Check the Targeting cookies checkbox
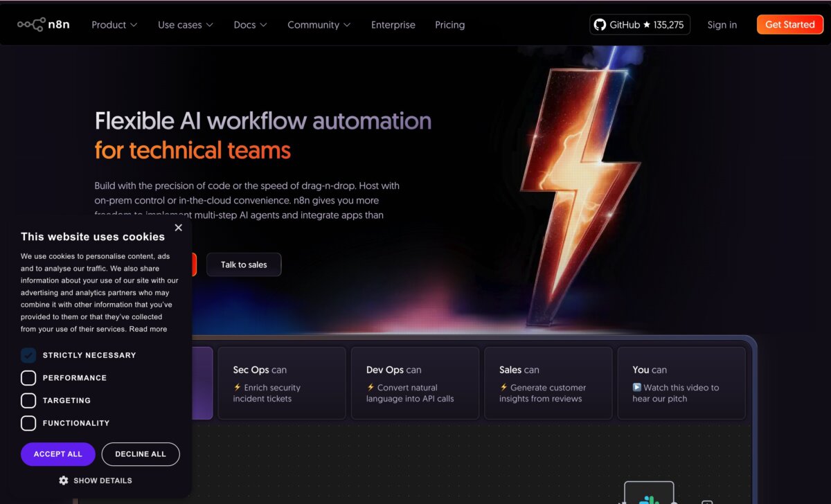 28,401
